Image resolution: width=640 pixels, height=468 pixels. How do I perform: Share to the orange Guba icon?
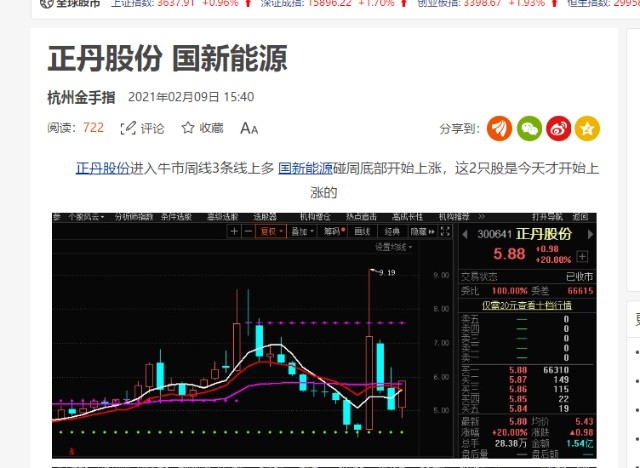(x=500, y=128)
